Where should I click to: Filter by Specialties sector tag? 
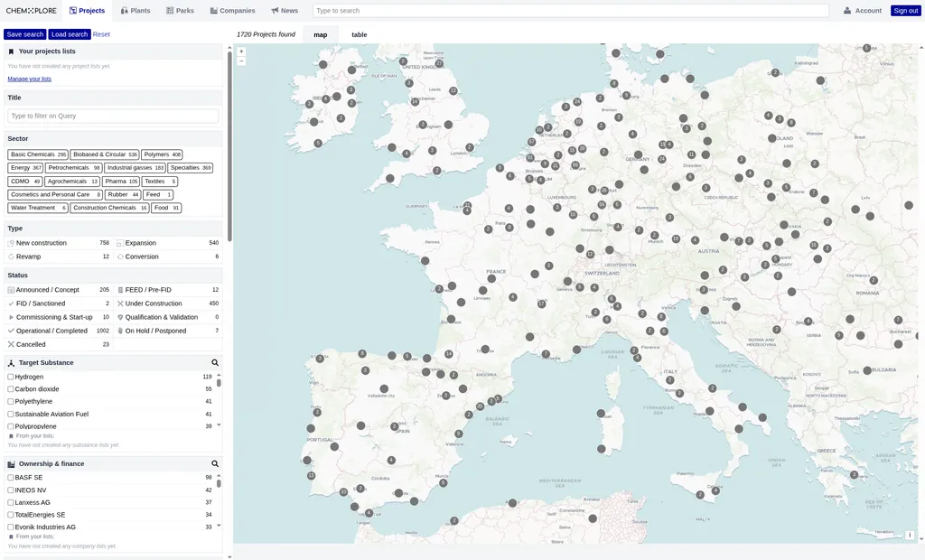(191, 168)
